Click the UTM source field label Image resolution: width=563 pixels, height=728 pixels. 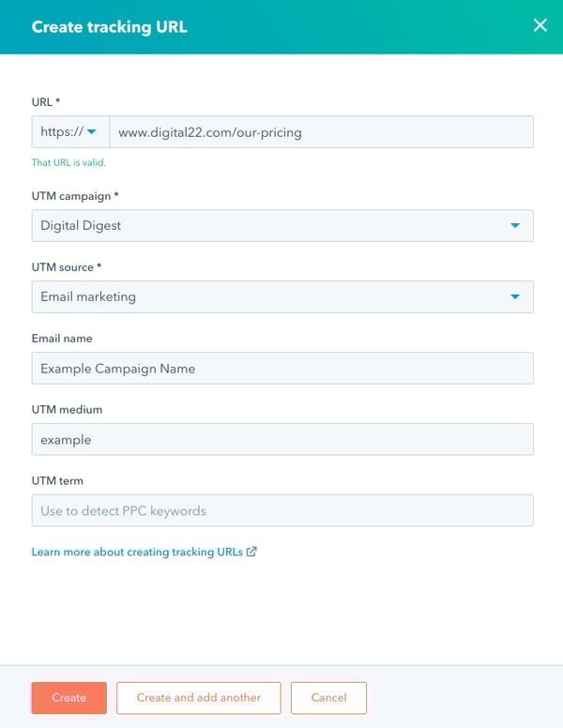pos(67,267)
